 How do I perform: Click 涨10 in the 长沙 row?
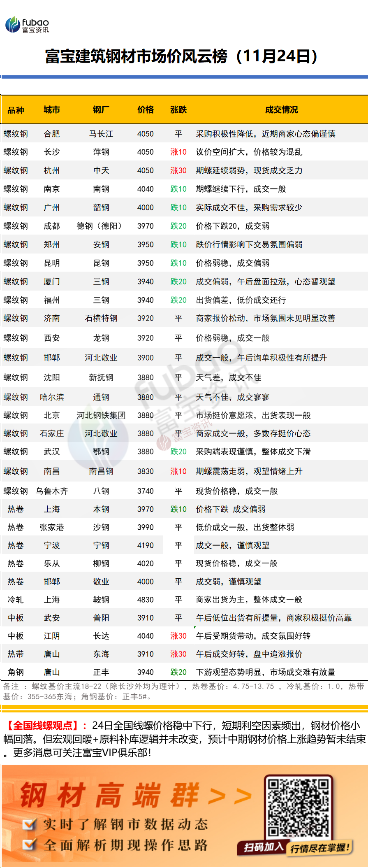178,152
